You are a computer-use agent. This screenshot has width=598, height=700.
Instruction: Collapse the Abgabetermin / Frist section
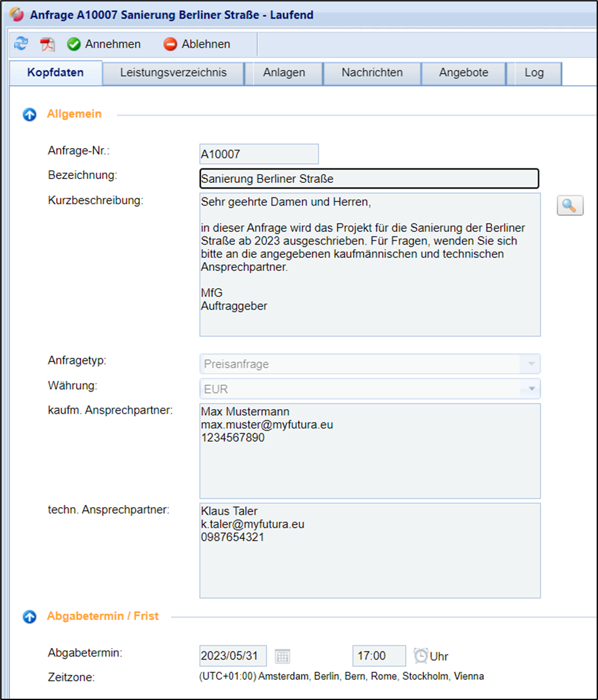coord(30,617)
